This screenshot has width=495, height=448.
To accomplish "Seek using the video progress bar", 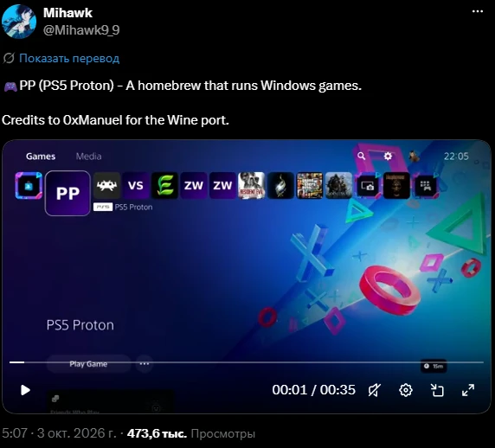I will pos(247,362).
